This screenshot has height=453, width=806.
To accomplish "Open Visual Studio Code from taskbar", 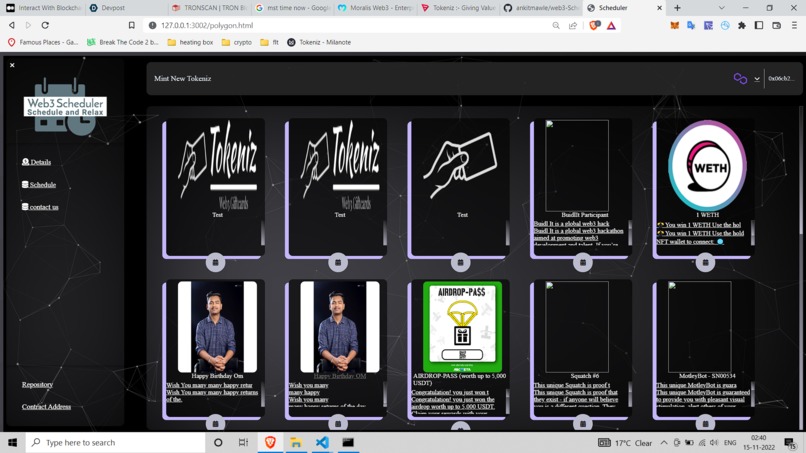I will pos(322,442).
